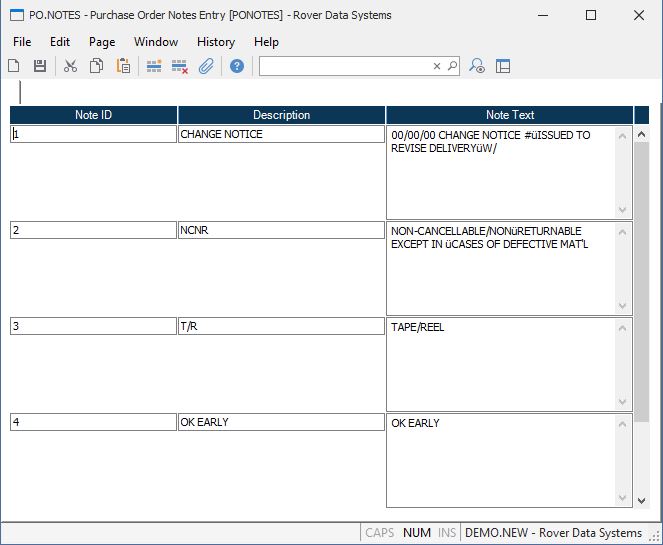Screen dimensions: 663x545
Task: Click the Description field containing NCNR
Action: tap(280, 230)
